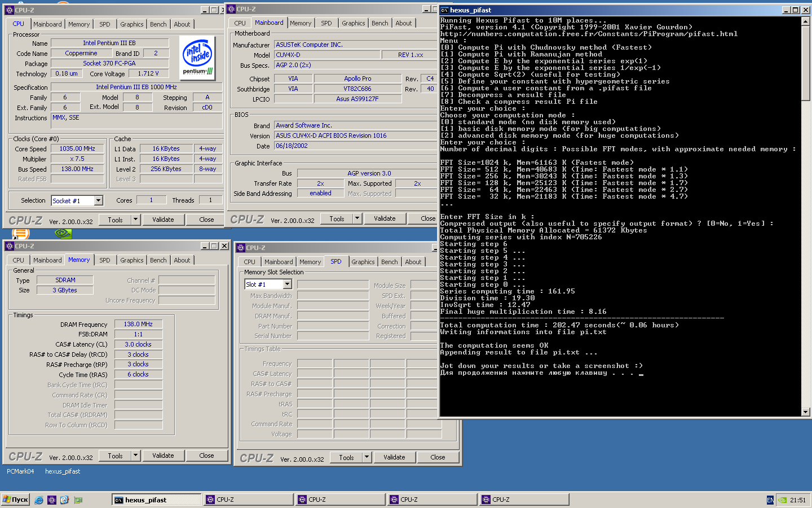
Task: Open Memory tab in the SPD window
Action: point(310,262)
